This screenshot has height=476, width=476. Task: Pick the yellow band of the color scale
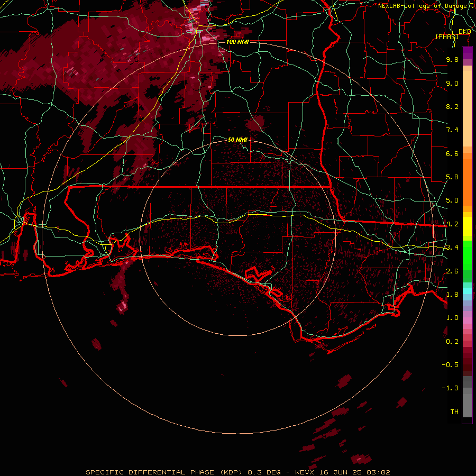(x=467, y=226)
